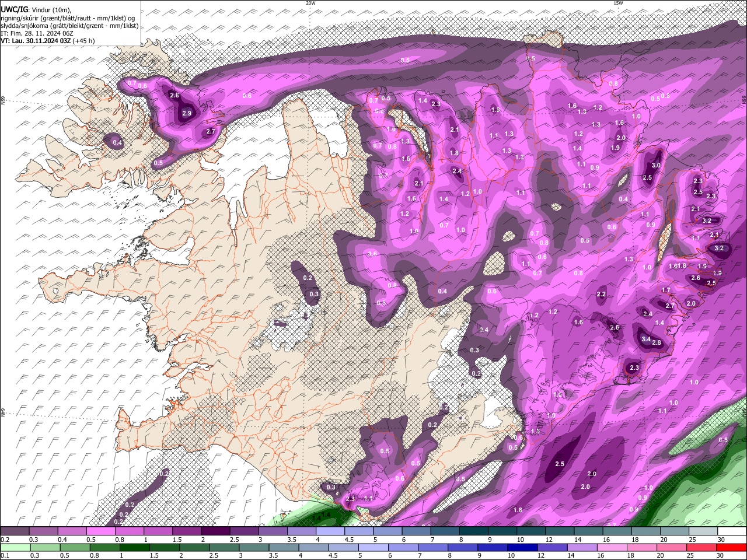Viewport: 747px width, 560px height.
Task: Click the bright red 30 swatch in lower legend
Action: pos(731,548)
